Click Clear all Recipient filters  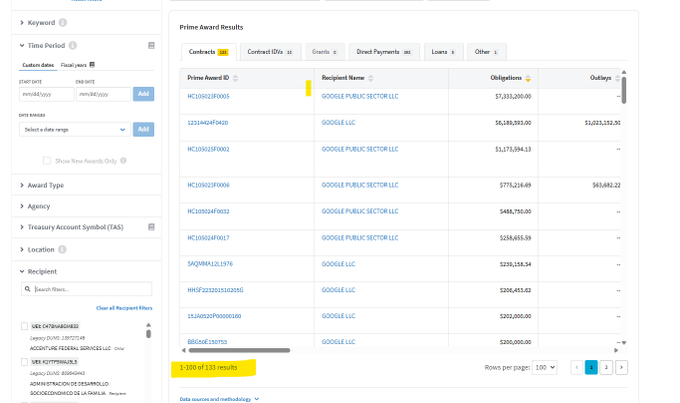click(124, 308)
